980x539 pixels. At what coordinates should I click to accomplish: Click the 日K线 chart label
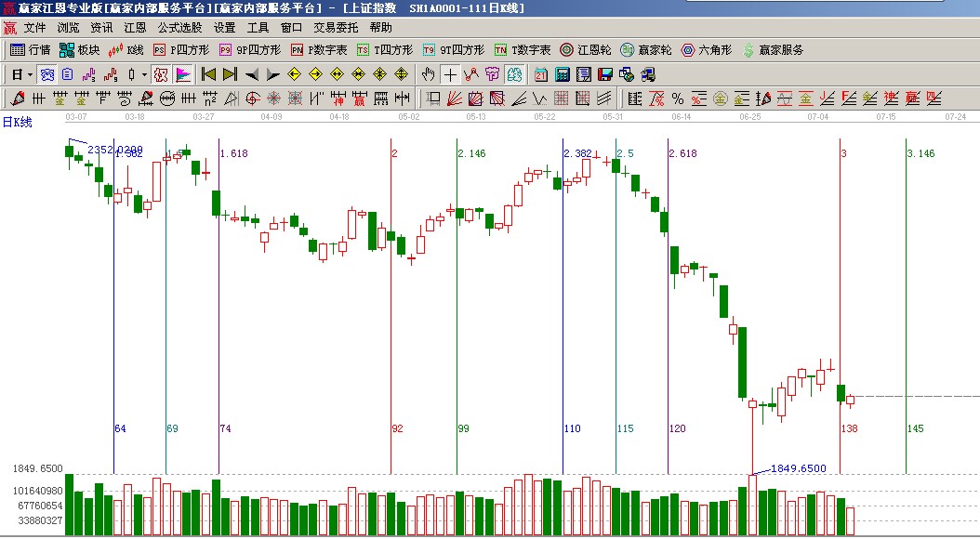[x=17, y=122]
